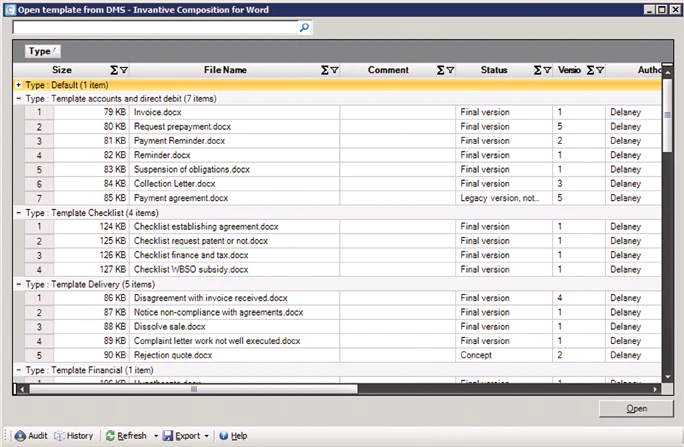Select Payment agreement.docx file

[181, 198]
